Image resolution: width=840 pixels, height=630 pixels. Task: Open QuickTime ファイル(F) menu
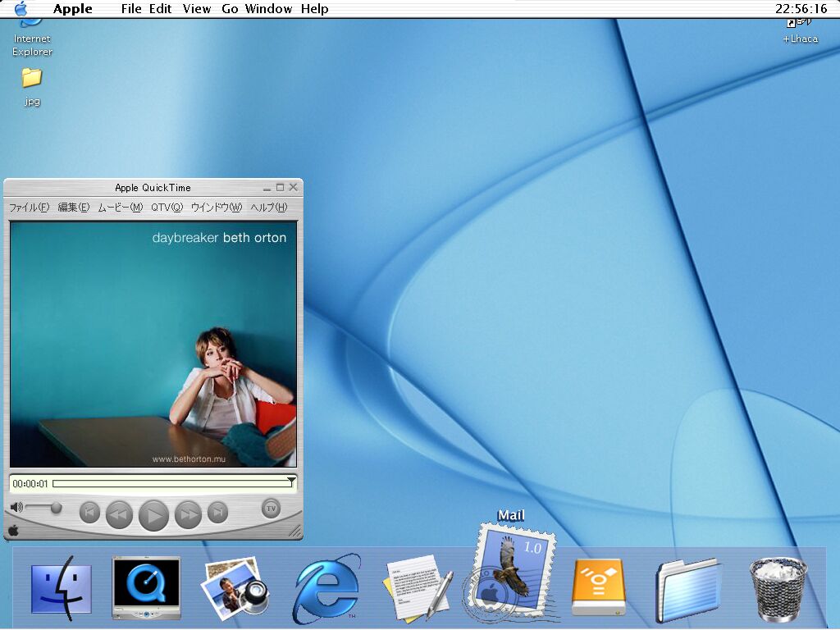tap(29, 207)
